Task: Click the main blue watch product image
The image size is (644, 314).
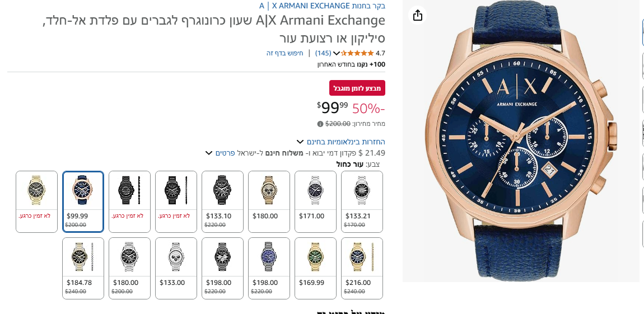Action: [521, 140]
